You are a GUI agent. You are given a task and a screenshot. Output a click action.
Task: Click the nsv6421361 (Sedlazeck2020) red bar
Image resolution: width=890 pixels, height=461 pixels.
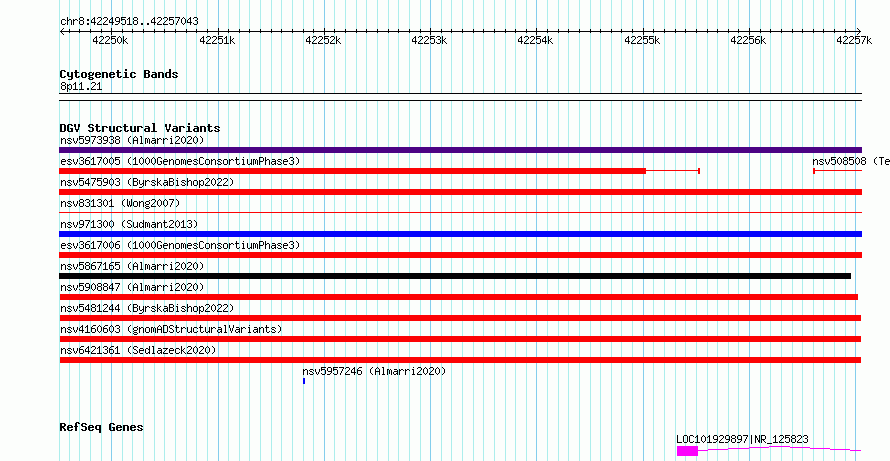pyautogui.click(x=460, y=360)
